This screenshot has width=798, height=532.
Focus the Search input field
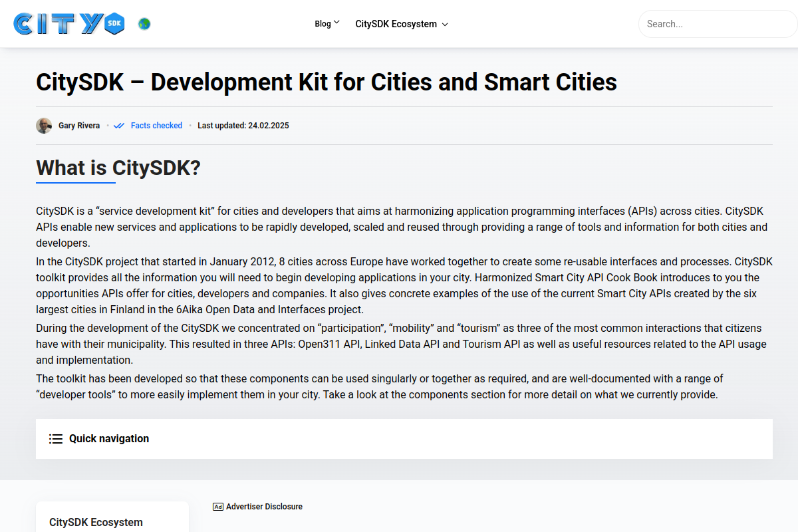[718, 24]
